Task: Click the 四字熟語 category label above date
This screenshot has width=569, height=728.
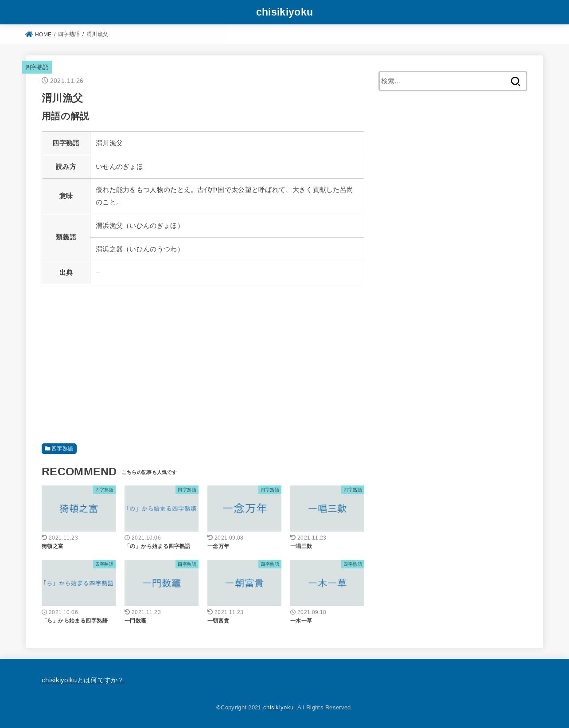Action: point(37,67)
